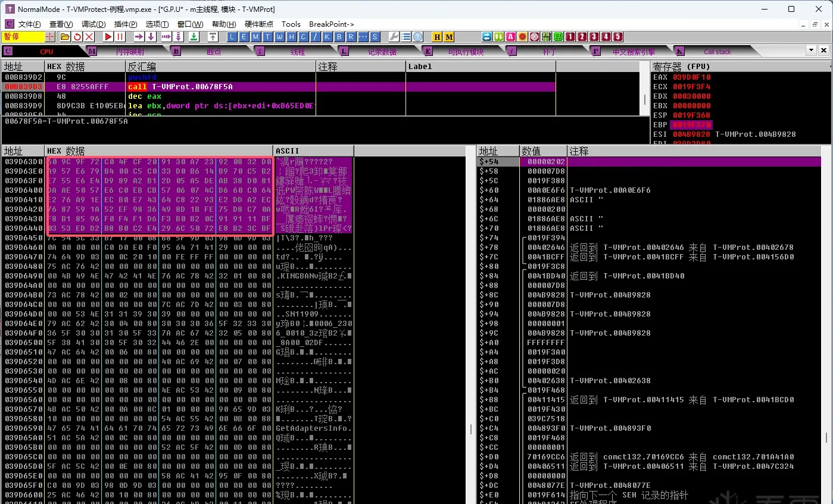Click the red X close-program icon
833x504 pixels.
point(89,37)
